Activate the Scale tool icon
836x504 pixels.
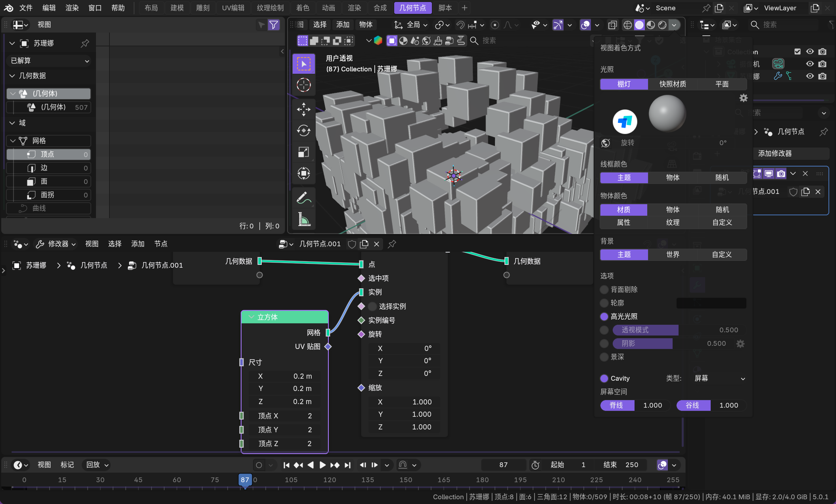click(303, 152)
